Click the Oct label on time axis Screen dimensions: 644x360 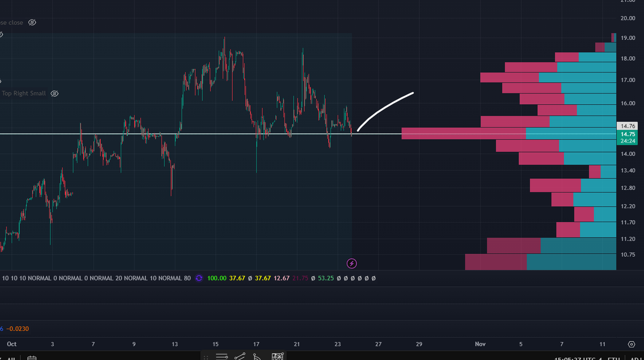[x=12, y=344]
